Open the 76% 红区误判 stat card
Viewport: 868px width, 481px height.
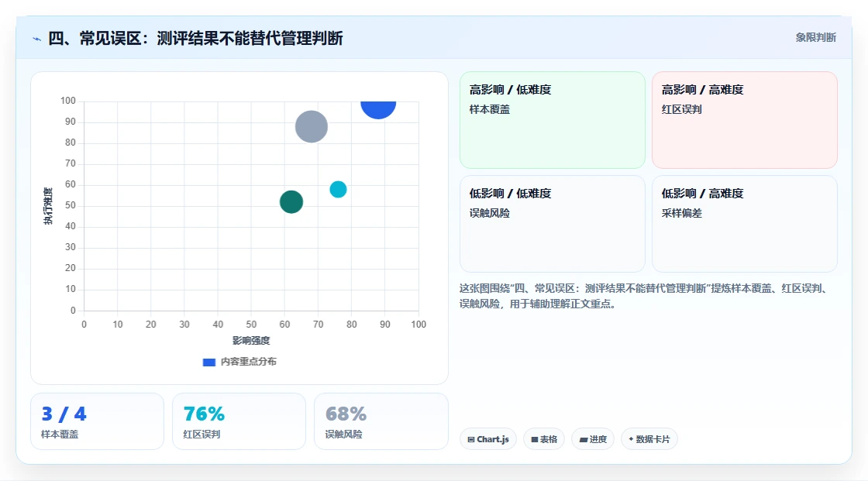239,422
